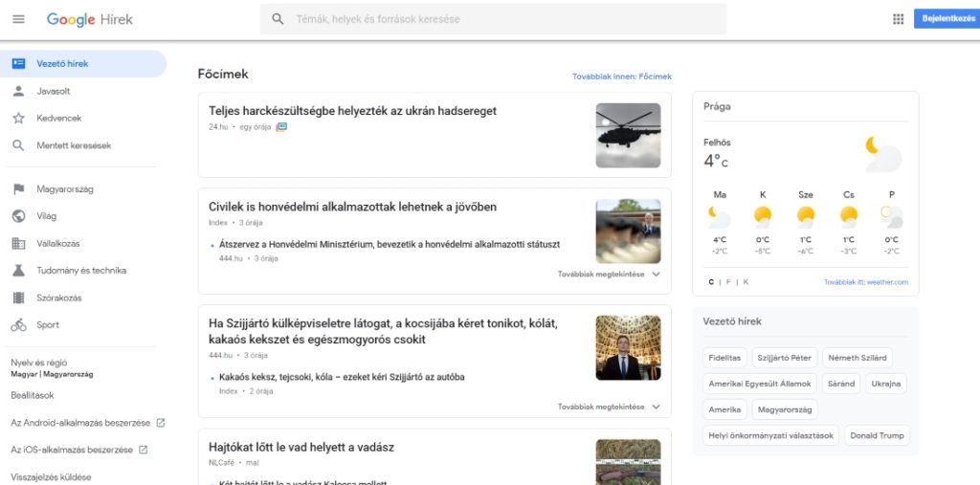The width and height of the screenshot is (980, 485).
Task: Click the Magyarország flag icon
Action: point(19,189)
